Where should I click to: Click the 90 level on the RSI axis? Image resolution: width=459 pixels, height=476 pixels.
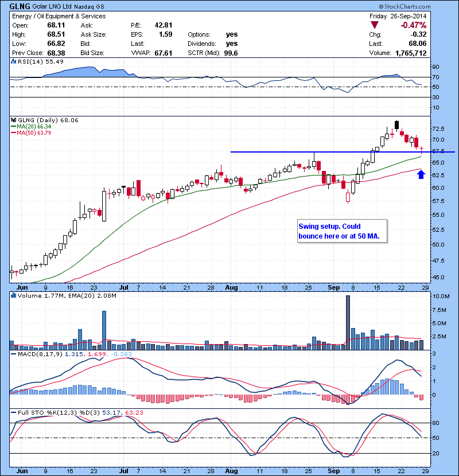[435, 67]
